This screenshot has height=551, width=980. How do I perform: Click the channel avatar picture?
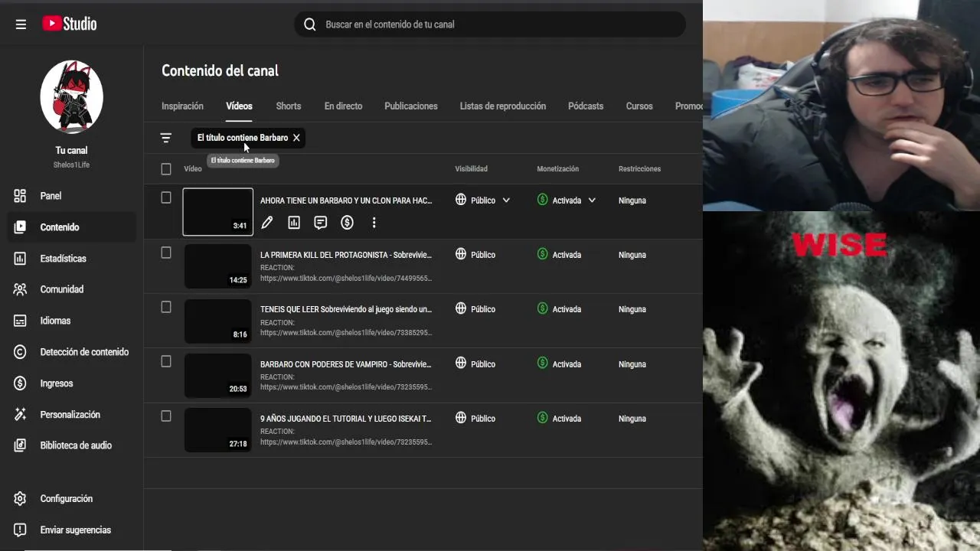(x=71, y=97)
